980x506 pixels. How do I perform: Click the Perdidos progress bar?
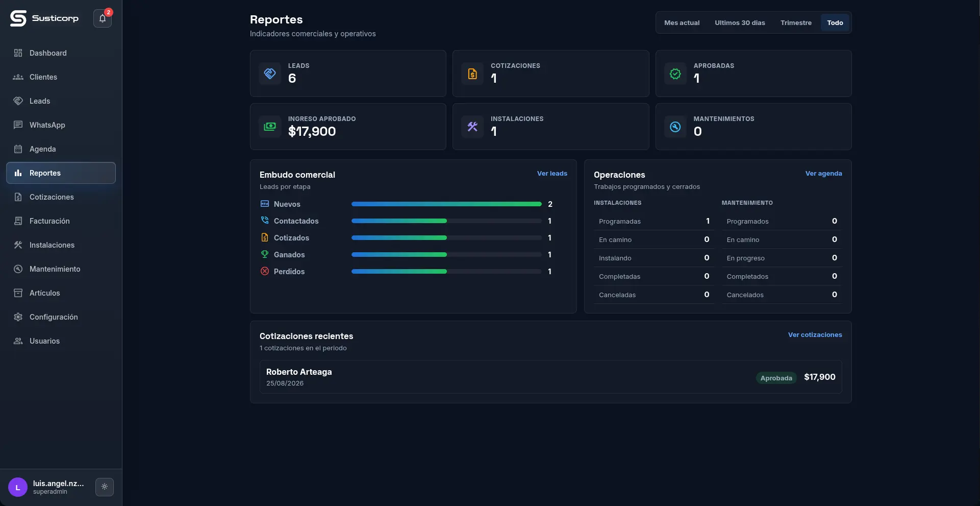point(446,271)
